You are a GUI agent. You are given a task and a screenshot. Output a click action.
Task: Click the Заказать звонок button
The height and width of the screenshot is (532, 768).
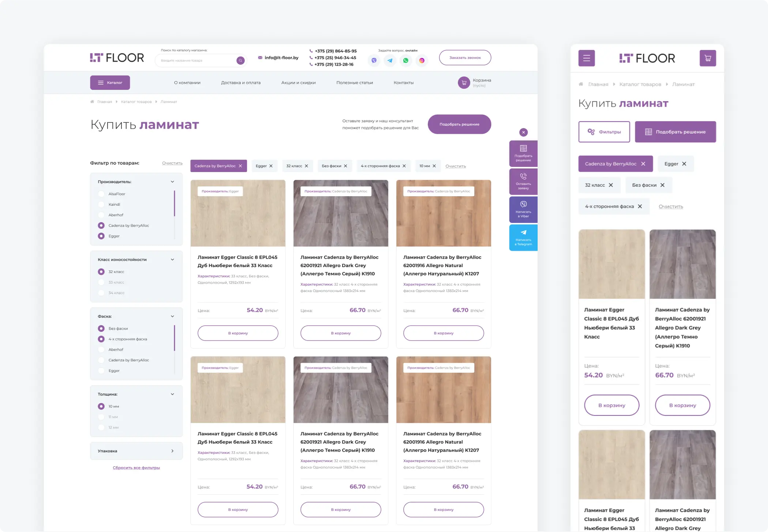pos(465,58)
